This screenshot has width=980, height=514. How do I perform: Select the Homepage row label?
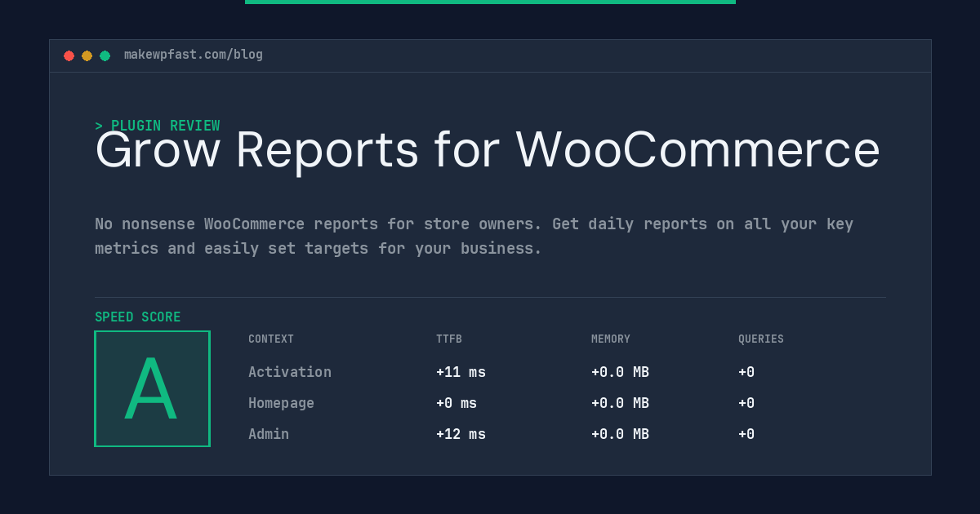(x=281, y=403)
